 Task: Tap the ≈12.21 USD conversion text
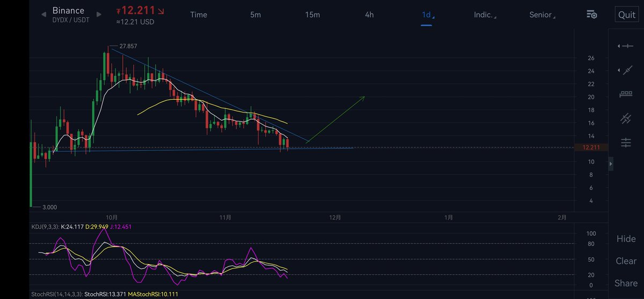point(135,22)
